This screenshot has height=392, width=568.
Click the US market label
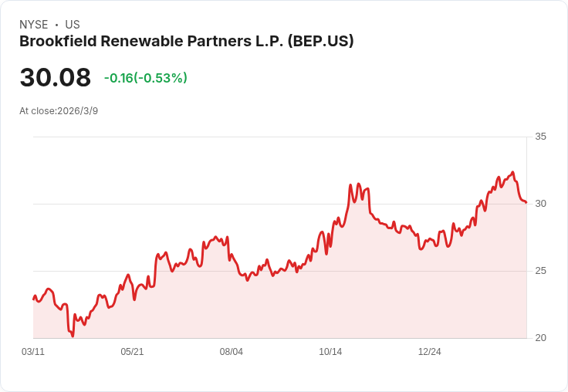tap(73, 25)
